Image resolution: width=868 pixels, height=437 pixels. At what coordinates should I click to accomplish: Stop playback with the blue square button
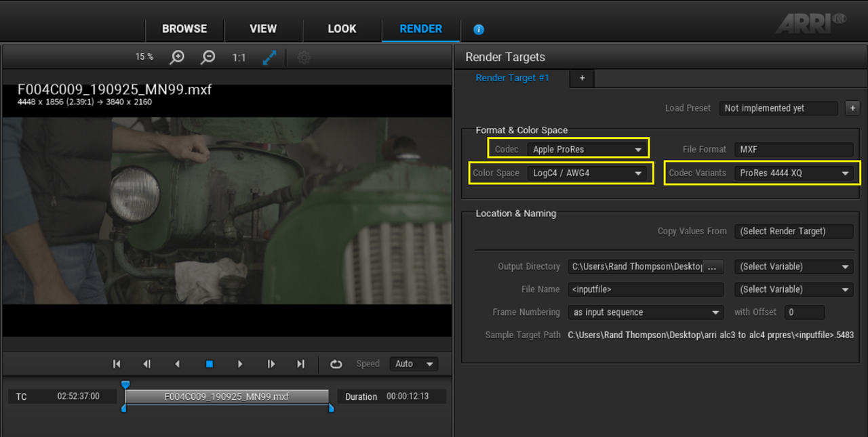(x=210, y=365)
